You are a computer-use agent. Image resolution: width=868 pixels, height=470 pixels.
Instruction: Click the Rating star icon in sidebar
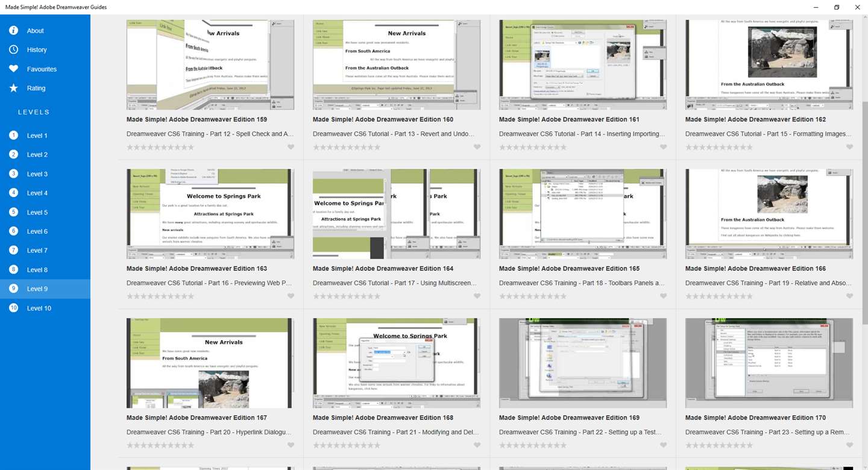click(14, 88)
